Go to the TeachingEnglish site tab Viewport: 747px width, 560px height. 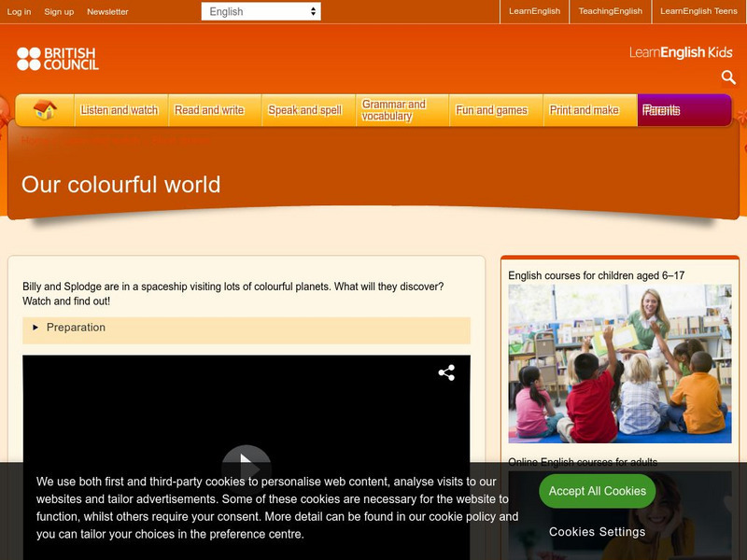611,11
